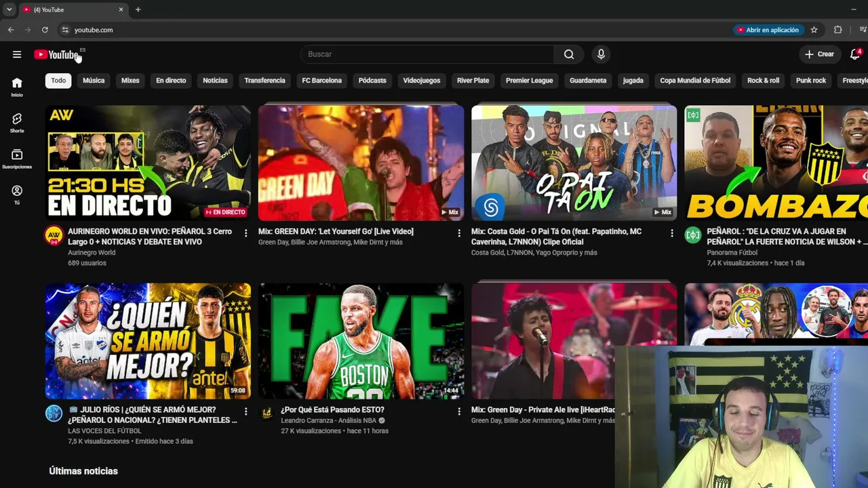Viewport: 868px width, 488px height.
Task: Play the '21:30 HS EN DIRECTO' thumbnail
Action: pos(148,163)
